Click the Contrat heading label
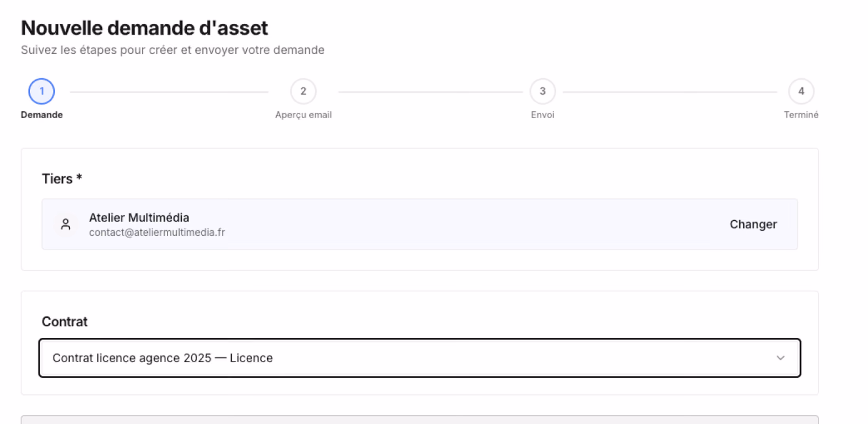This screenshot has height=424, width=868. [x=65, y=322]
